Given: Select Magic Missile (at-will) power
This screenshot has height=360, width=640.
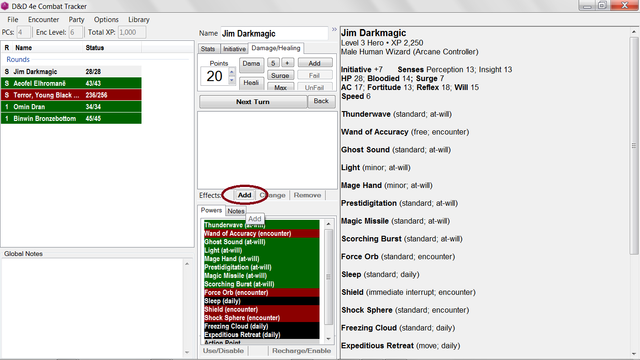Looking at the screenshot, I should (262, 276).
